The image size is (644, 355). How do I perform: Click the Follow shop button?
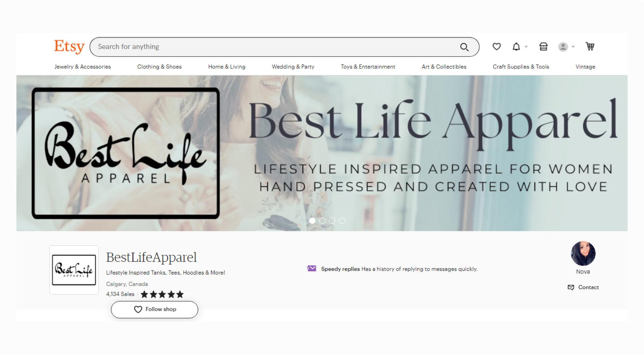155,310
